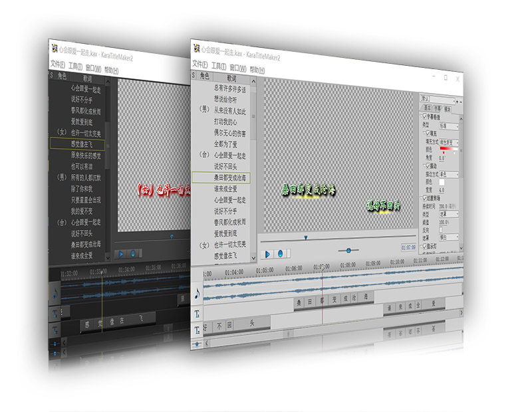Image resolution: width=532 pixels, height=412 pixels.
Task: Click the track scroll-right arrow at timeline edge
Action: (x=462, y=312)
